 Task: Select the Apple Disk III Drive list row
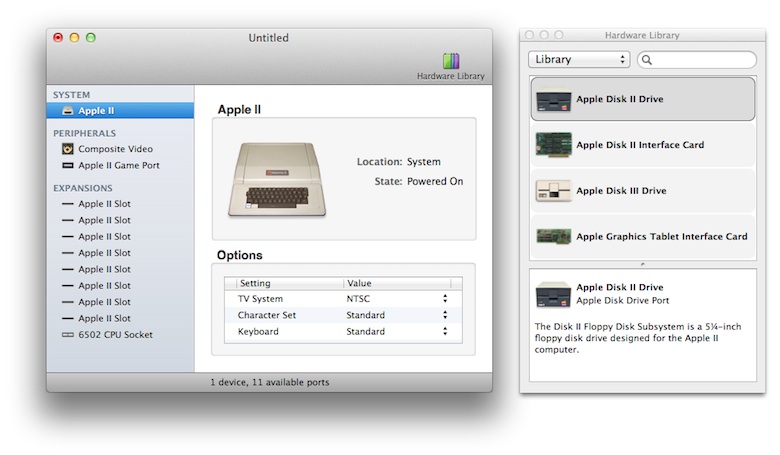point(643,190)
